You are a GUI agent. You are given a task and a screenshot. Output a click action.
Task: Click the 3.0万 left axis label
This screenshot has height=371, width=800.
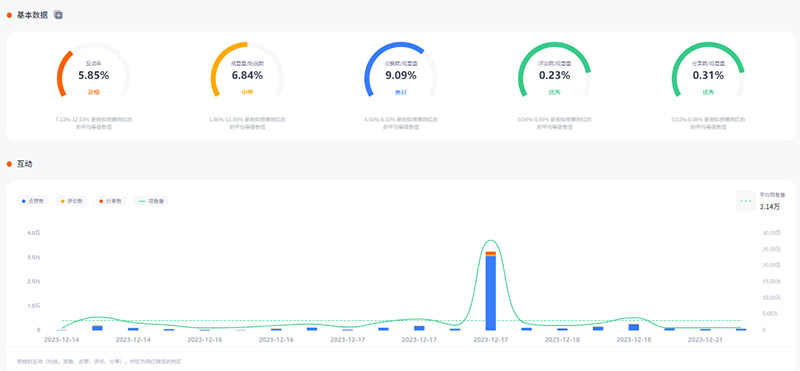point(34,257)
